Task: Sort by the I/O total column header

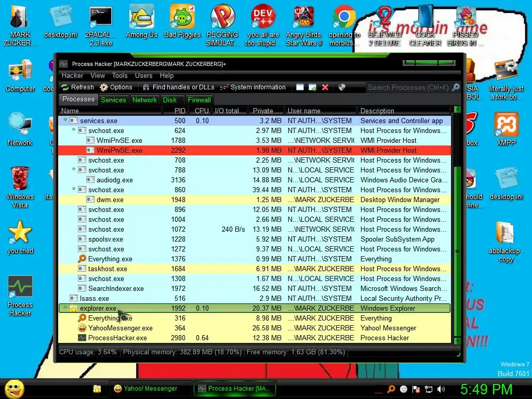Action: coord(230,111)
